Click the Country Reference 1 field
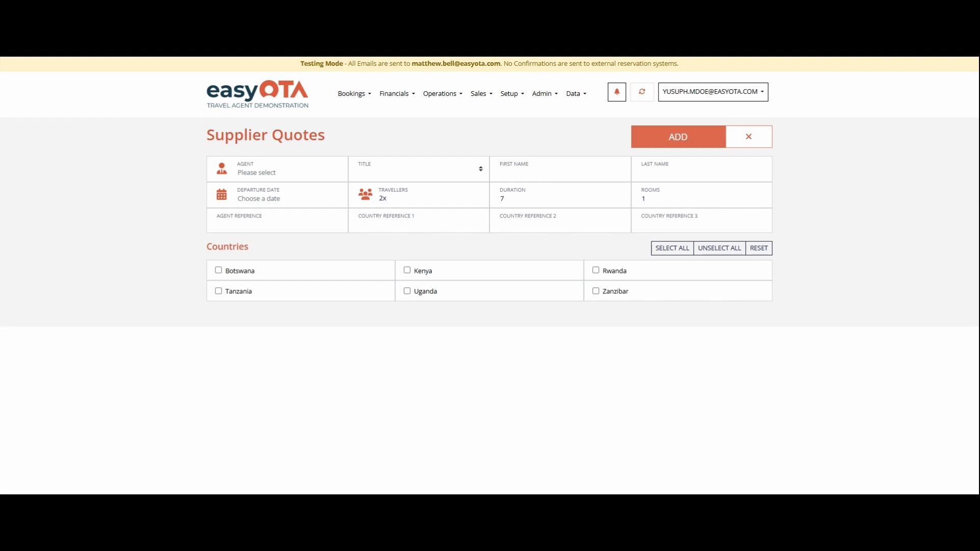 pyautogui.click(x=419, y=220)
